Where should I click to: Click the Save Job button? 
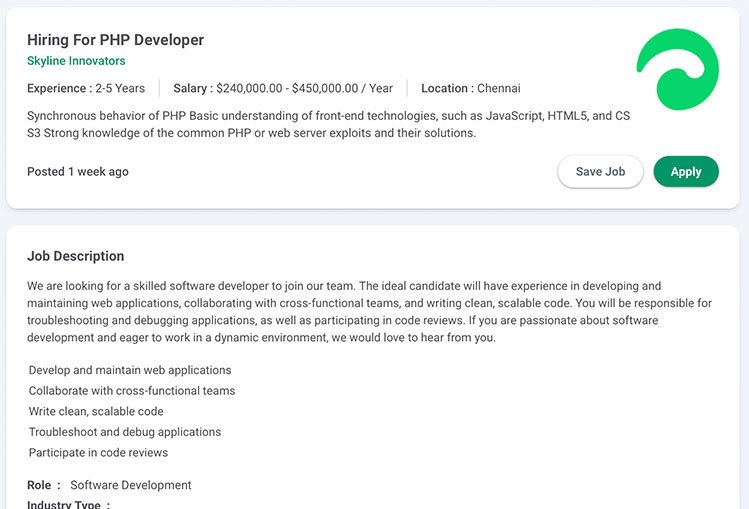coord(600,171)
